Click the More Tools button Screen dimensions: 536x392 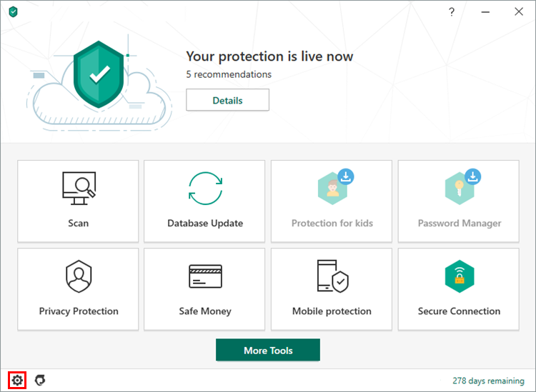[x=268, y=350]
